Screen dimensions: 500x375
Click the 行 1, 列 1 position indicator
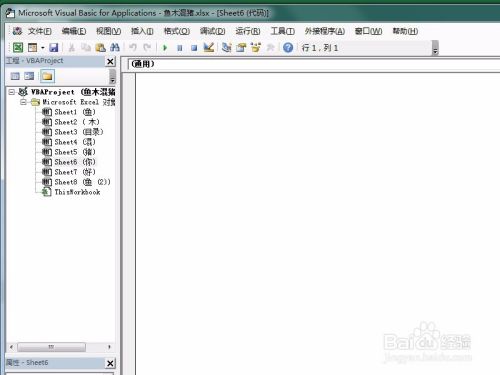click(320, 48)
